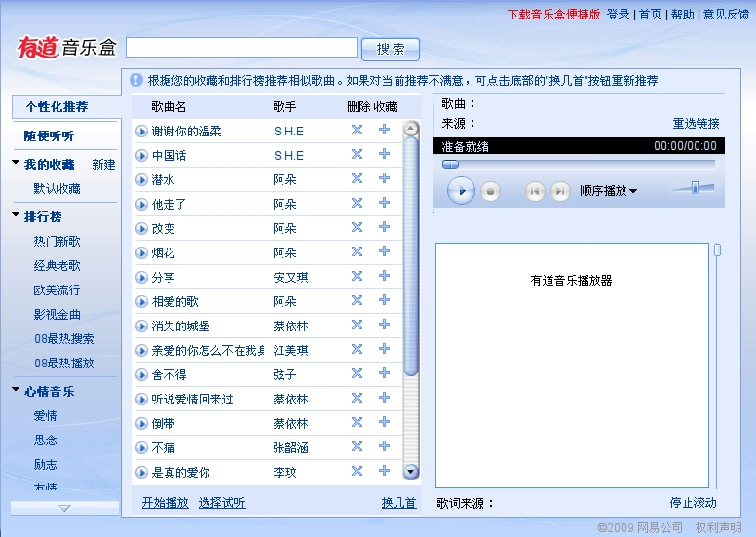
Task: Start playback with the player's play button
Action: pyautogui.click(x=461, y=191)
